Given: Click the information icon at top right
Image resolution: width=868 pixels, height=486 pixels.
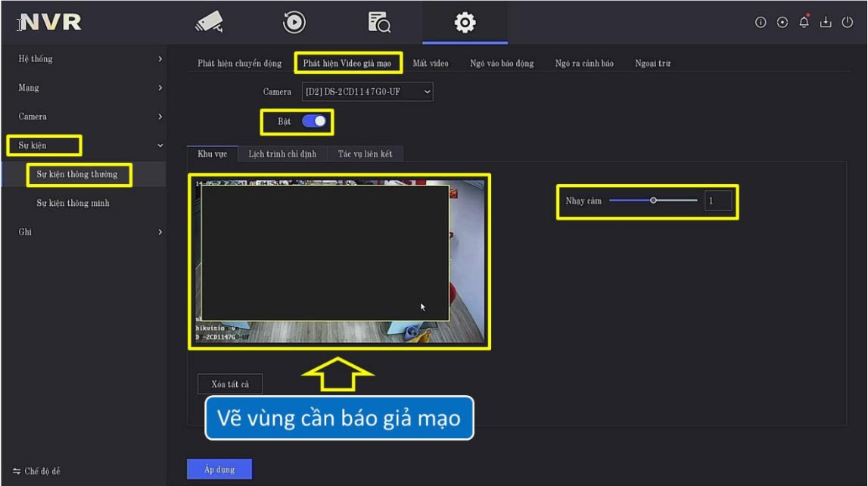Looking at the screenshot, I should click(x=761, y=23).
